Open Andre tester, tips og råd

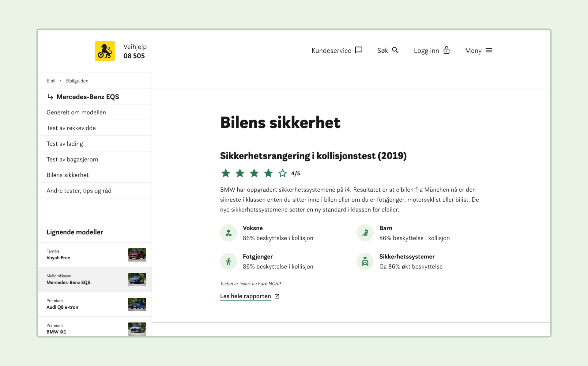pos(95,190)
